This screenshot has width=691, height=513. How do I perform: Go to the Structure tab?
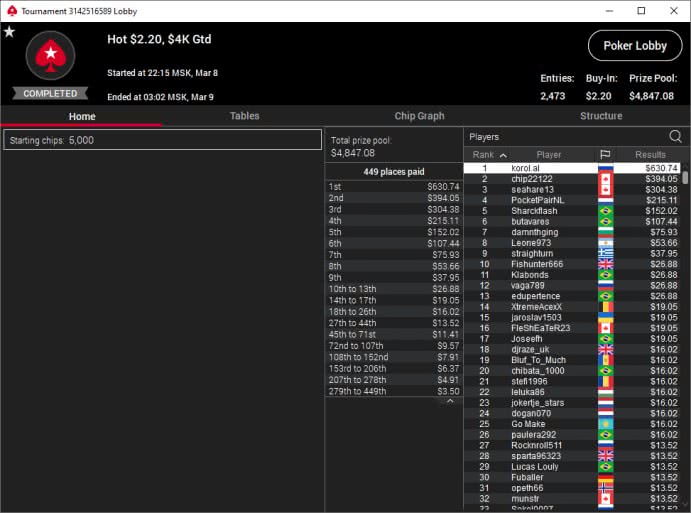pos(600,116)
